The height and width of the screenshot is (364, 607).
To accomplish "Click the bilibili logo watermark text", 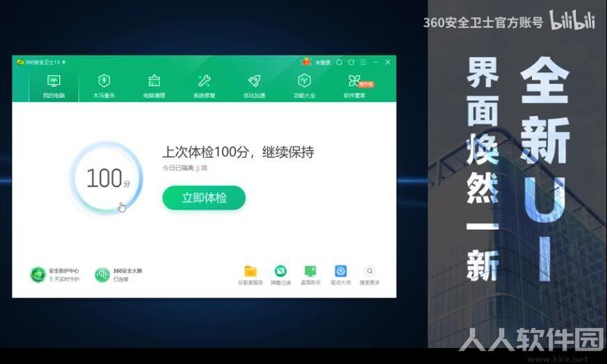I will click(572, 20).
